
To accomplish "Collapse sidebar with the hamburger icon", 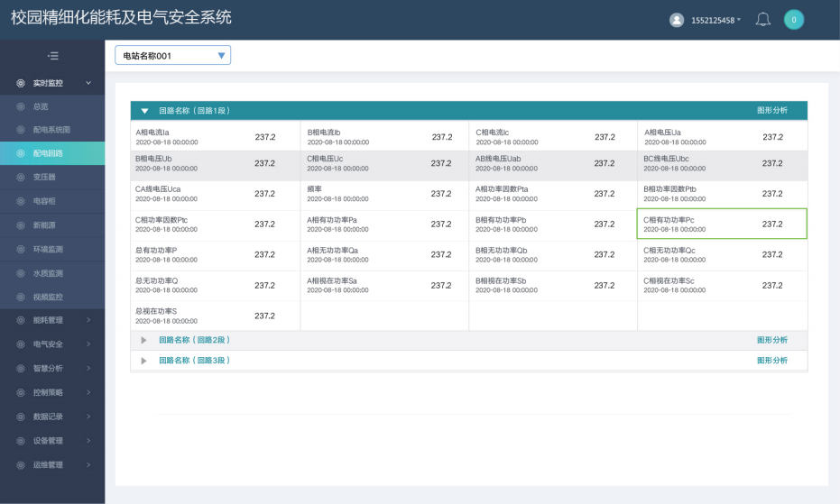I will 52,56.
